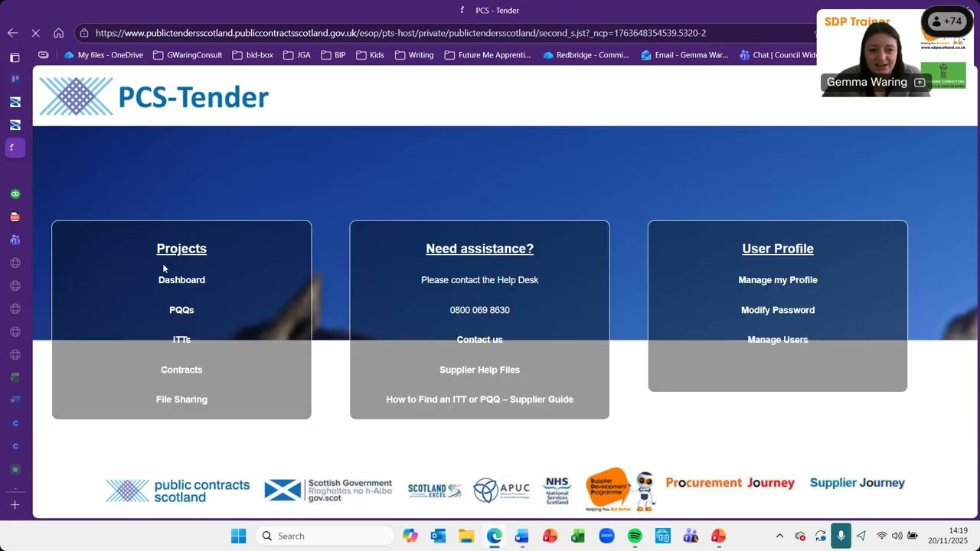
Task: Open the Supplier Journey footer link
Action: 857,483
